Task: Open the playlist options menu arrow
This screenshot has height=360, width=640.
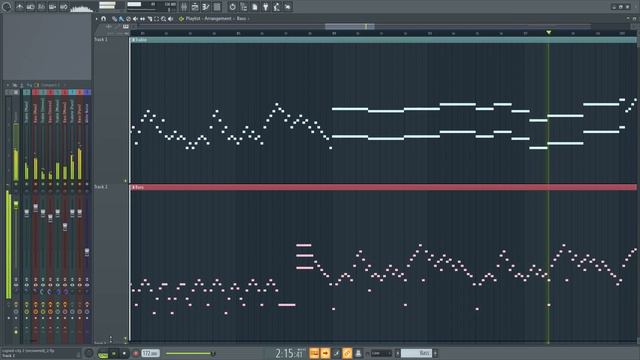Action: (x=97, y=19)
